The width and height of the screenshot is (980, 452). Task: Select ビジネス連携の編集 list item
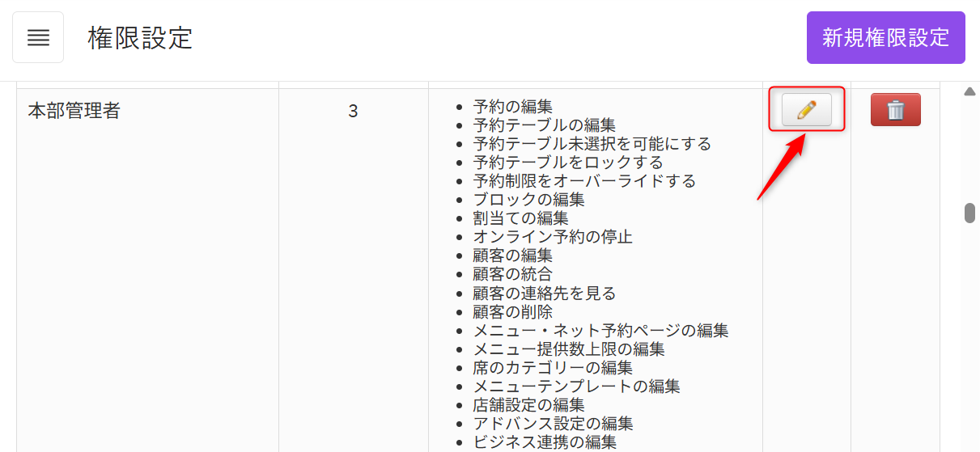click(545, 441)
